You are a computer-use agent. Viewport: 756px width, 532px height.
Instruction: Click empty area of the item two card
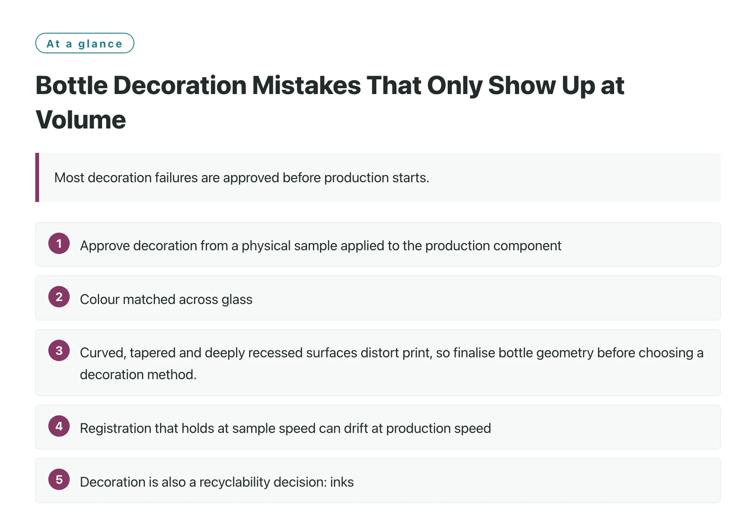[483, 298]
